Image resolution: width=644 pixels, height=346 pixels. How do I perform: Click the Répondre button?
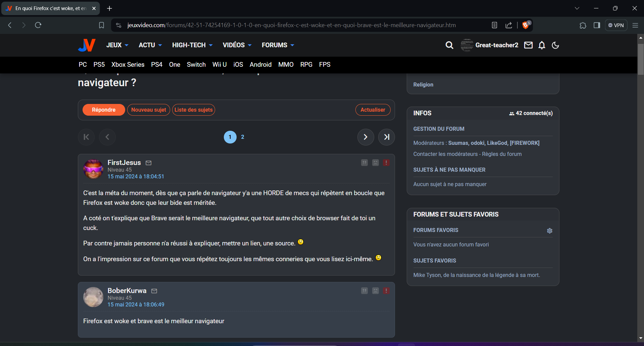(x=104, y=110)
